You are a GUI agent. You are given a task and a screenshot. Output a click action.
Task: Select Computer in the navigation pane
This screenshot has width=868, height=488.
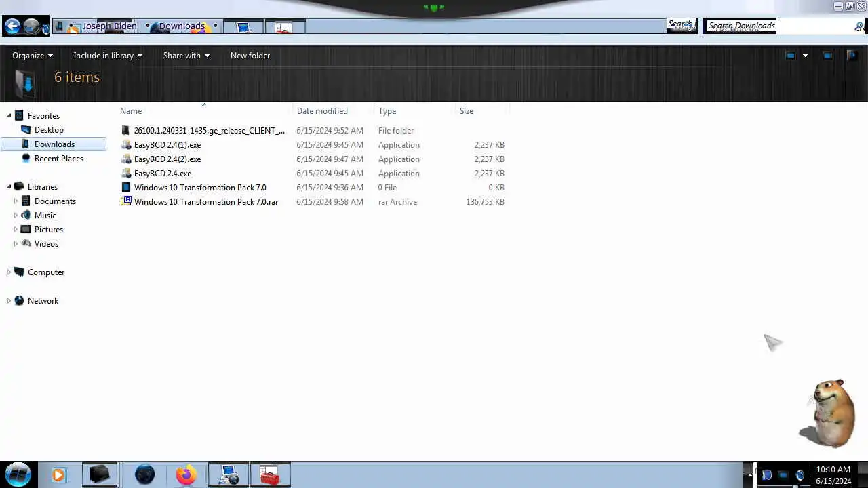click(x=46, y=272)
